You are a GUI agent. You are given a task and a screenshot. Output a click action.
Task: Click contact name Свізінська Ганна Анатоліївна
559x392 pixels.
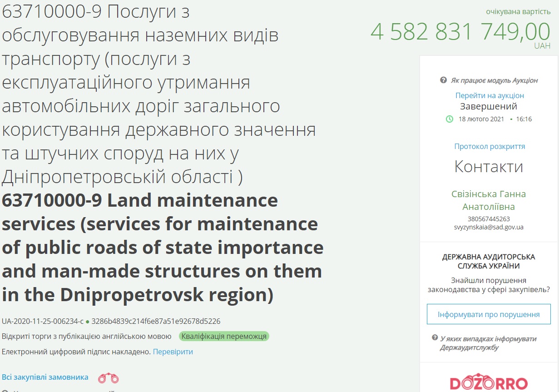489,200
